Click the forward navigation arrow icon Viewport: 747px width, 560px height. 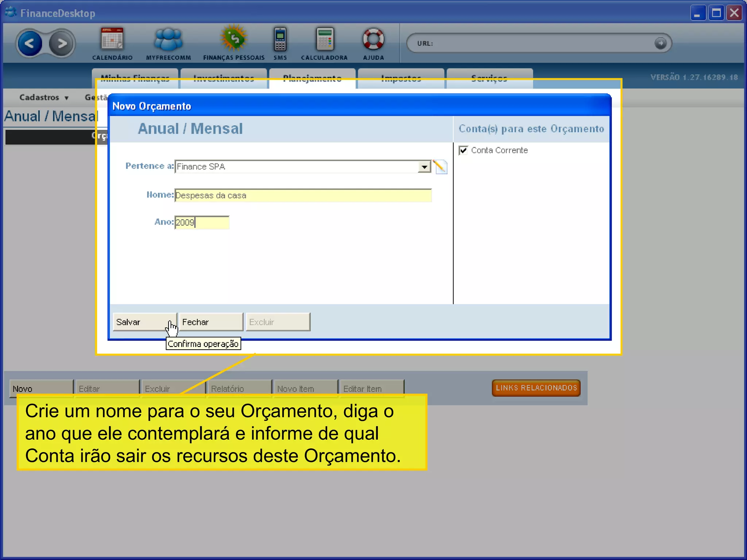pos(62,44)
